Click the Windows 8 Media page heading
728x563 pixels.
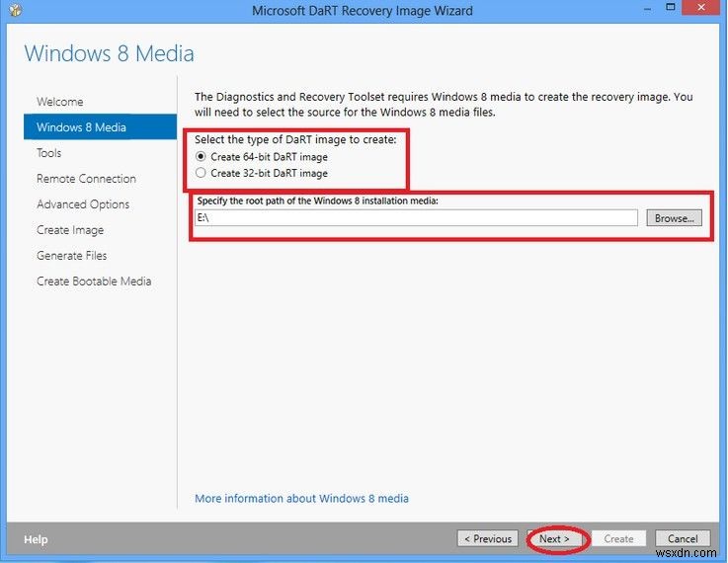coord(109,53)
